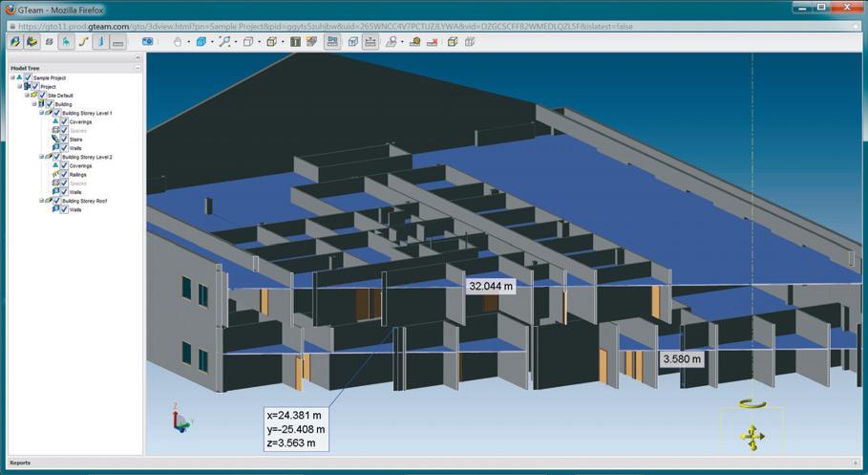Open dropdown arrow beside hand pan tool
Image resolution: width=868 pixels, height=475 pixels.
click(188, 42)
